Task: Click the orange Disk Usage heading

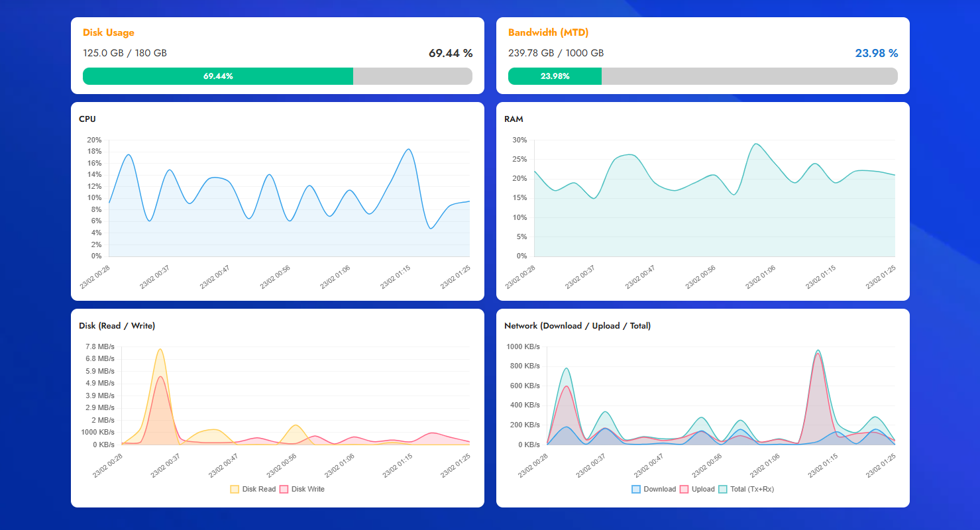Action: pyautogui.click(x=109, y=32)
